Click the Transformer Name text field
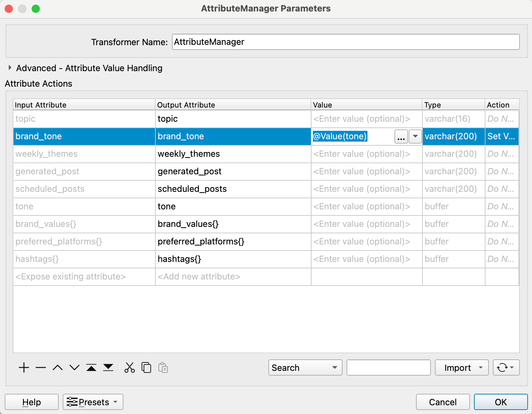Image resolution: width=532 pixels, height=414 pixels. [x=346, y=42]
